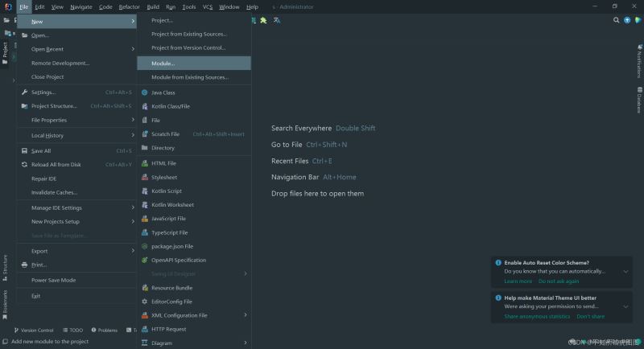Image resolution: width=644 pixels, height=349 pixels.
Task: Expand the Open Recent submenu arrow
Action: coord(133,49)
